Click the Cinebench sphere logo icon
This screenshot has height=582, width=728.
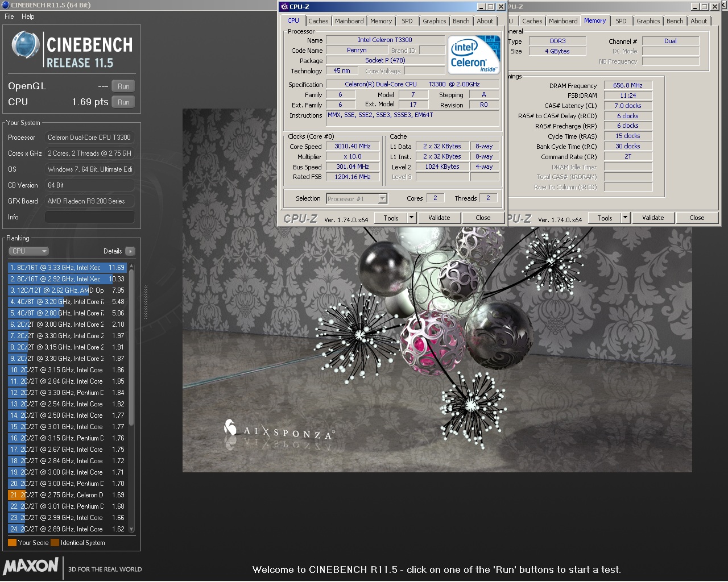25,45
